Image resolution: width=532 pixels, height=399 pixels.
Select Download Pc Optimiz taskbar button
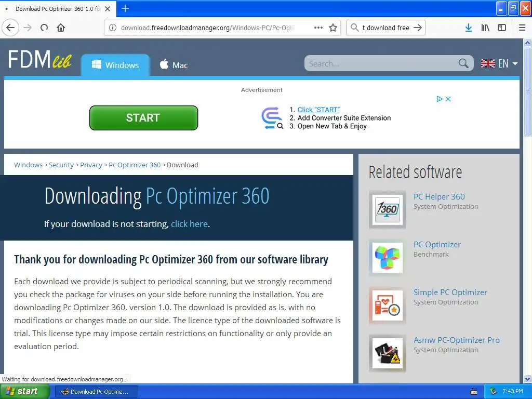tap(96, 392)
